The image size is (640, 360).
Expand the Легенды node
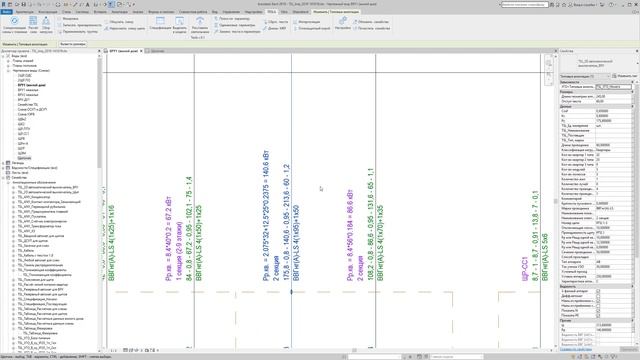click(x=3, y=163)
